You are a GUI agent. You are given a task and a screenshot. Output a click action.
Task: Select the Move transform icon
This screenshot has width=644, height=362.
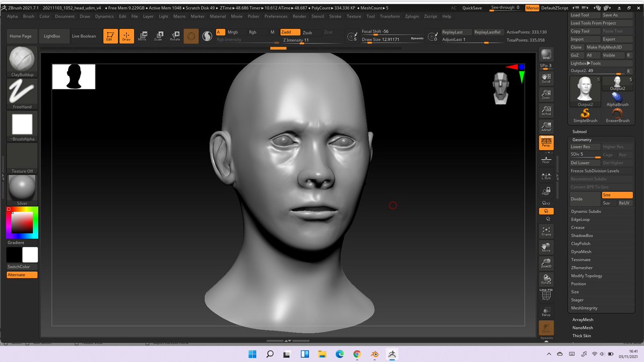click(x=142, y=36)
